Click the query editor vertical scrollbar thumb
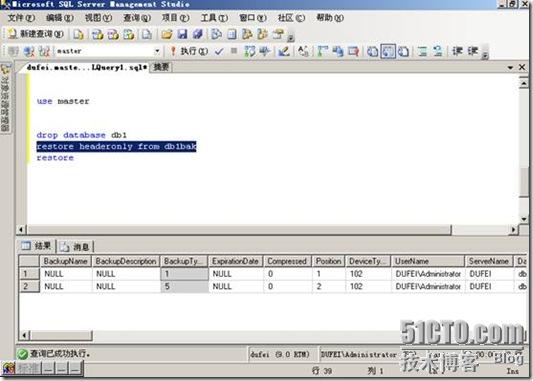Viewport: 533px width, 381px height. tap(524, 182)
